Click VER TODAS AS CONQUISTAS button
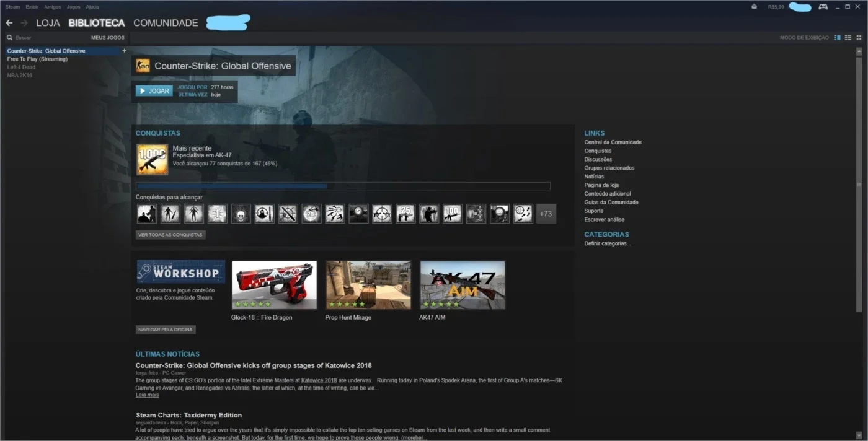This screenshot has width=868, height=441. click(170, 235)
